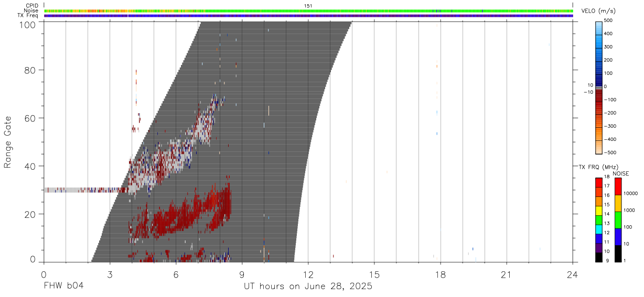The height and width of the screenshot is (297, 644).
Task: Click the 'FHW b04' radar beam label
Action: tap(63, 286)
